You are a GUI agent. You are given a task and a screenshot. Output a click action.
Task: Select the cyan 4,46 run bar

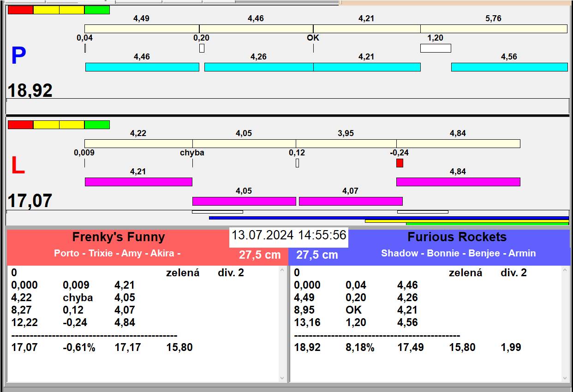pos(142,67)
